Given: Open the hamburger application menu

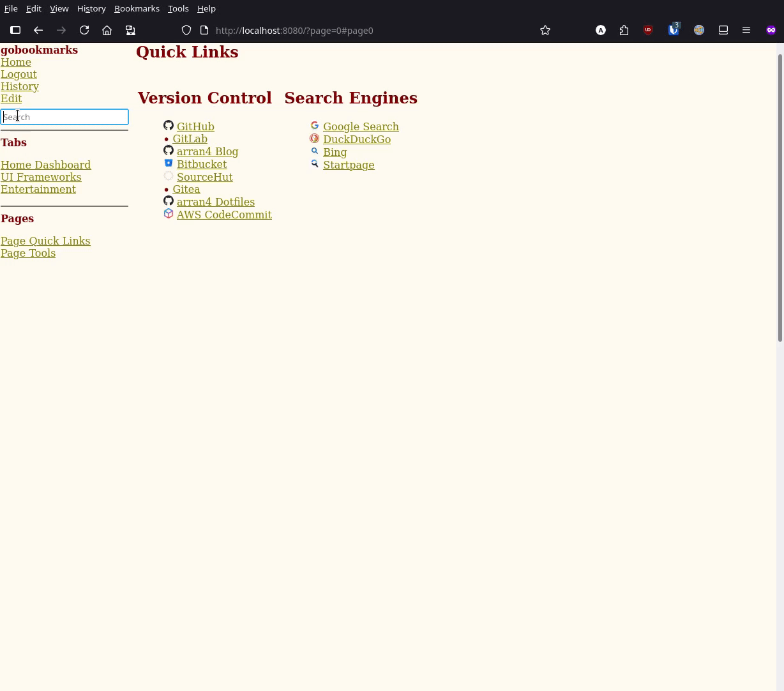Looking at the screenshot, I should [746, 30].
